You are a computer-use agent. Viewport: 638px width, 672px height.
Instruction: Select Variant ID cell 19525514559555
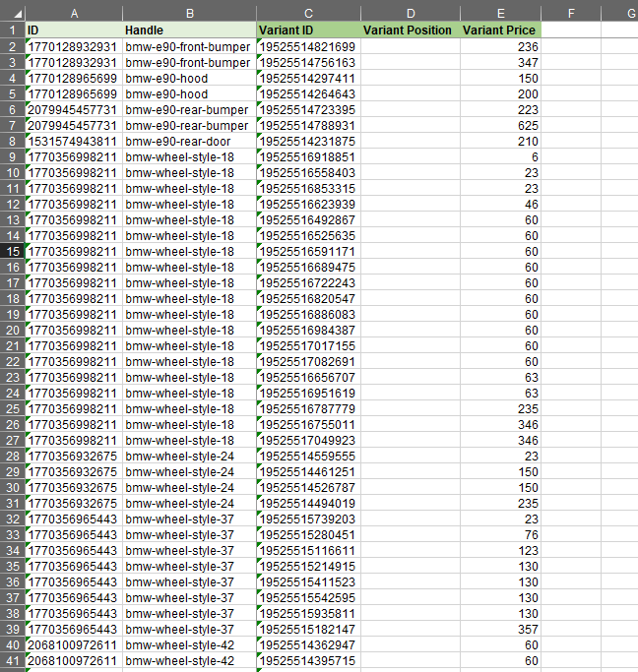click(309, 456)
